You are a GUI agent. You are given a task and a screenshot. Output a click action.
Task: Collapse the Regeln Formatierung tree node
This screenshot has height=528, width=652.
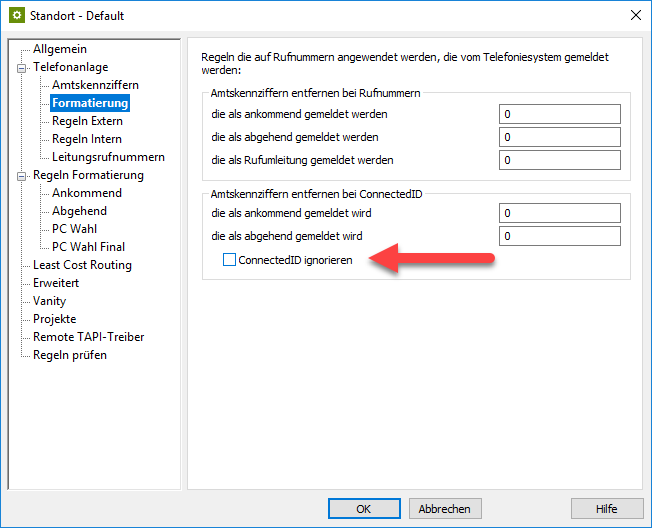click(x=21, y=176)
